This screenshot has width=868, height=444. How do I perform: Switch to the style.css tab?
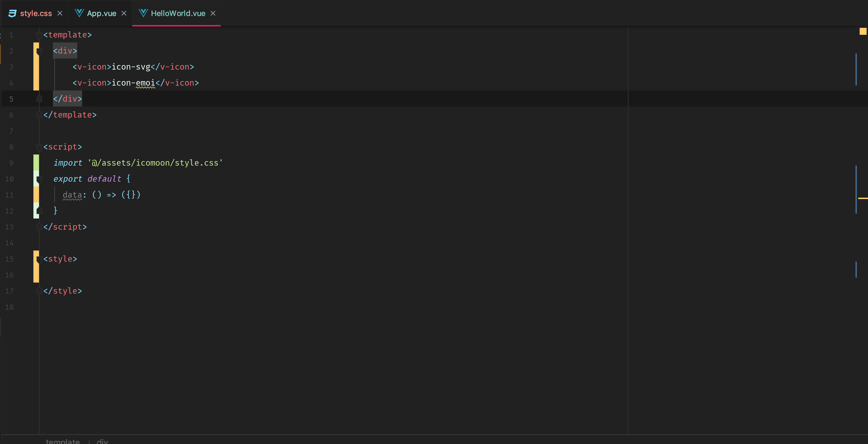(36, 13)
